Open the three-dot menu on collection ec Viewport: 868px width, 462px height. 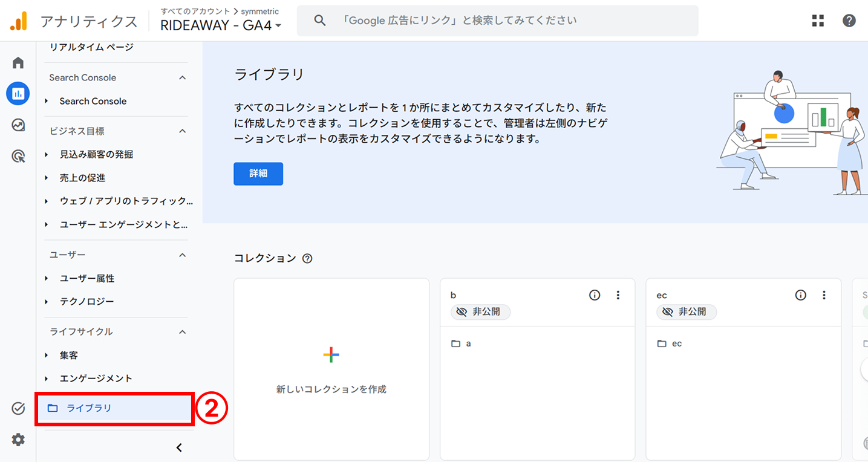(824, 295)
